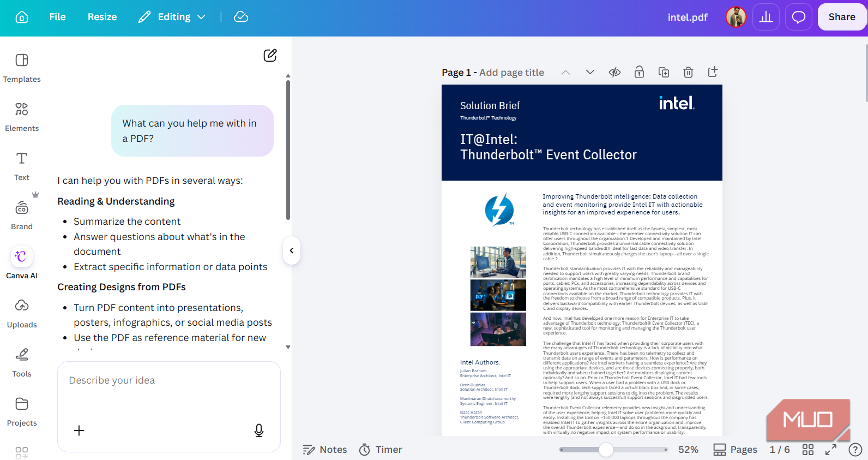
Task: Adjust the zoom slider handle
Action: point(606,450)
